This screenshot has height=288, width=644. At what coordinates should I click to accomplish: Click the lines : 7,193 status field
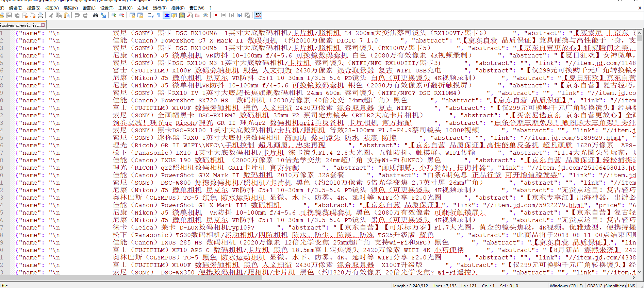(x=445, y=286)
